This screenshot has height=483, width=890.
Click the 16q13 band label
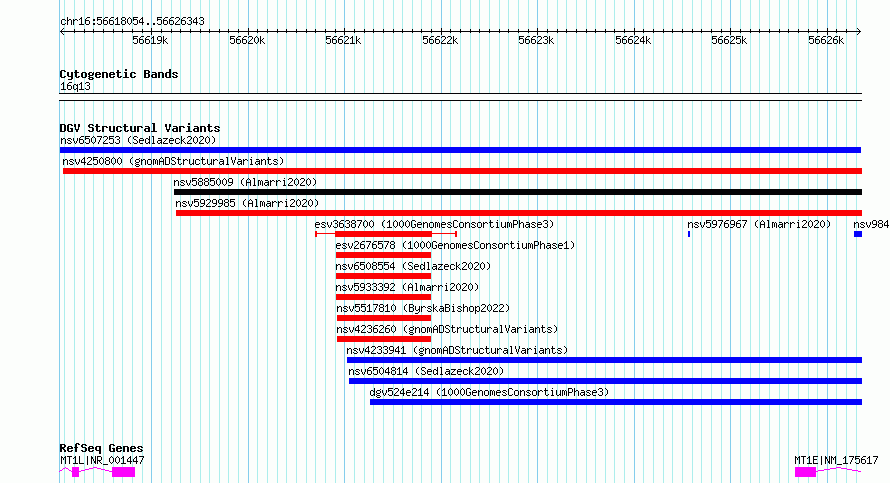coord(75,86)
